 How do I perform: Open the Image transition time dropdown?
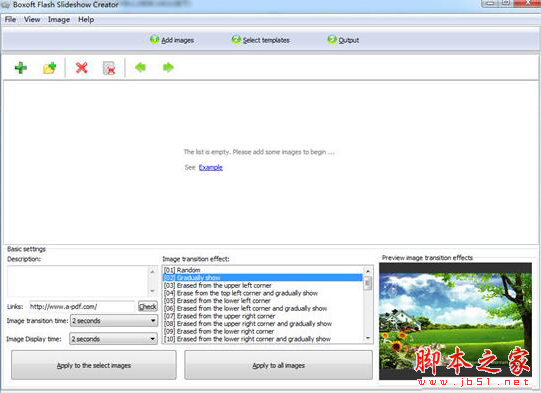coord(114,321)
